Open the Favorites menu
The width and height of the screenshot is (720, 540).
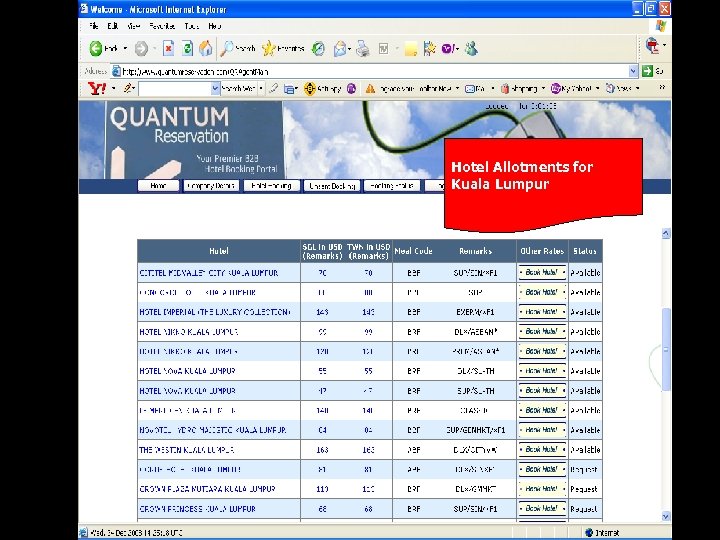(163, 26)
